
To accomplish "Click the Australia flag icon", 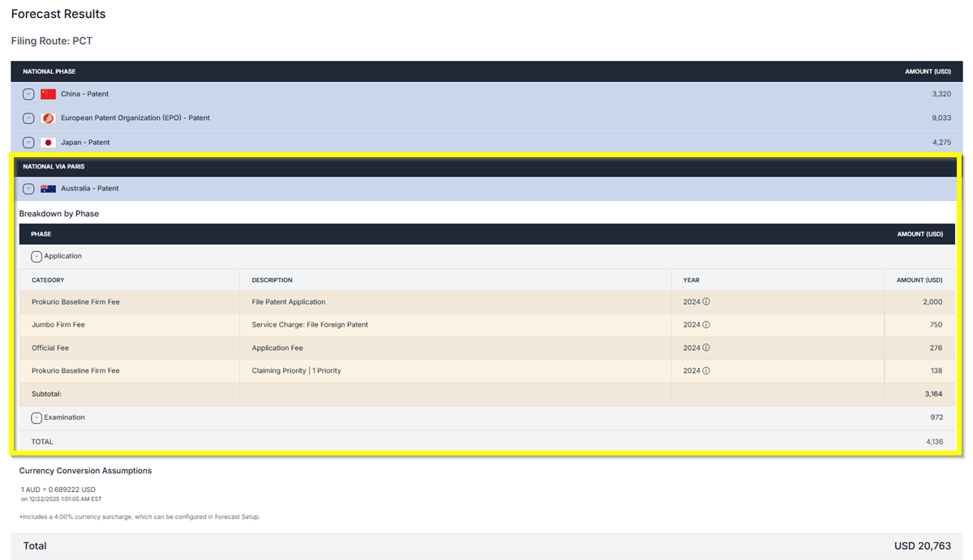I will click(x=49, y=189).
